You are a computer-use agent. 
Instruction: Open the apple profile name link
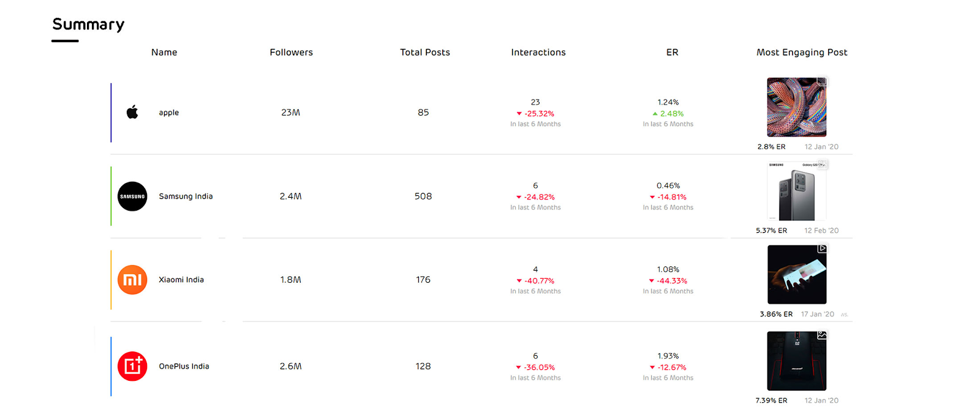click(169, 113)
